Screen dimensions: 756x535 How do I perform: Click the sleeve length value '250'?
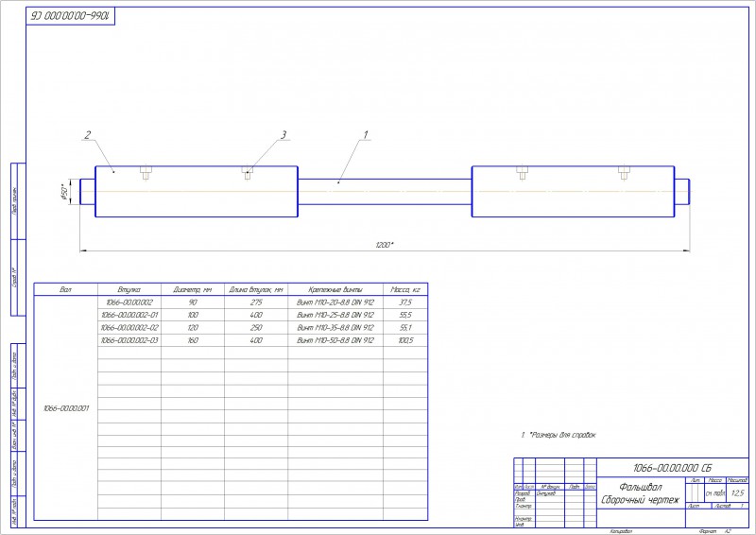click(x=256, y=327)
